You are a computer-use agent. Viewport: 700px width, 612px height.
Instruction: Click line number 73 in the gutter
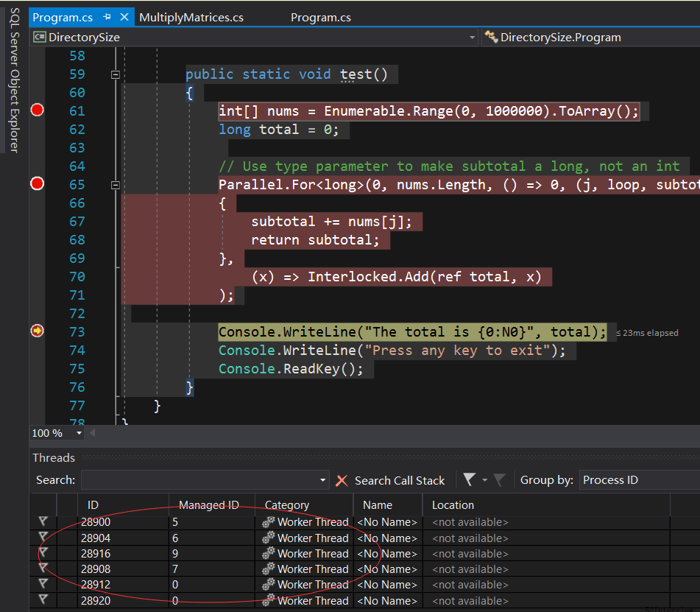(77, 332)
